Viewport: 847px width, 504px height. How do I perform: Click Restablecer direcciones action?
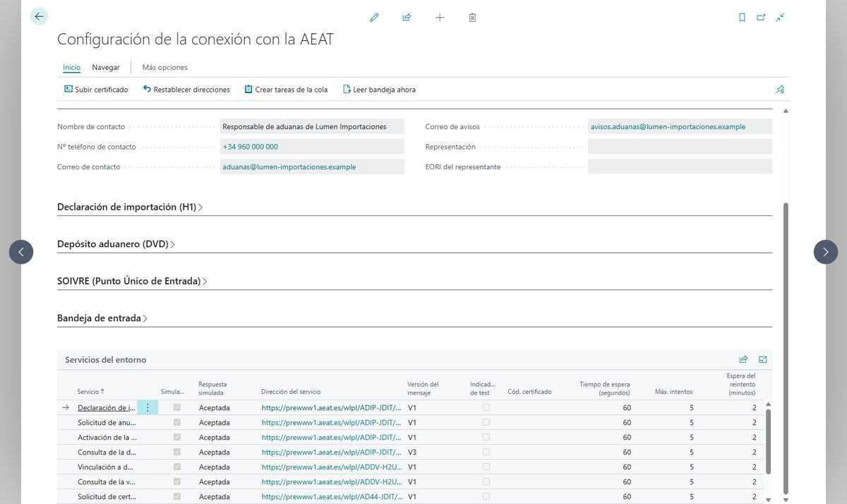[186, 90]
